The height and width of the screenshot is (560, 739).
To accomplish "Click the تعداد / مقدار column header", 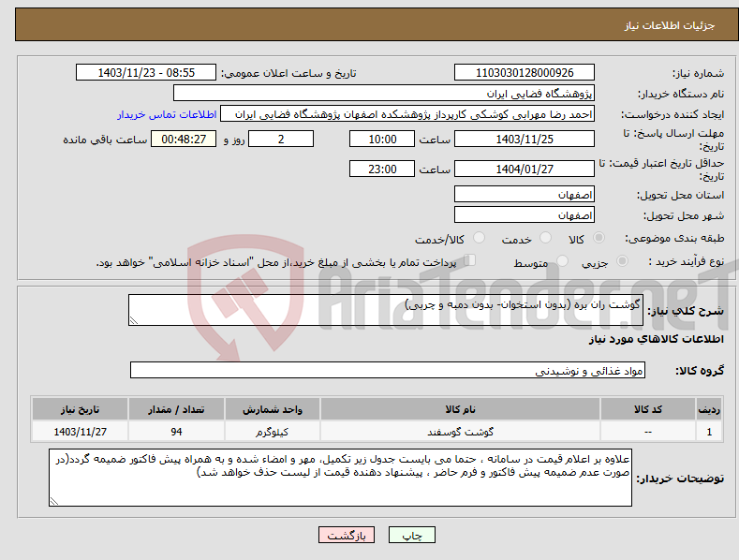I will [x=176, y=409].
